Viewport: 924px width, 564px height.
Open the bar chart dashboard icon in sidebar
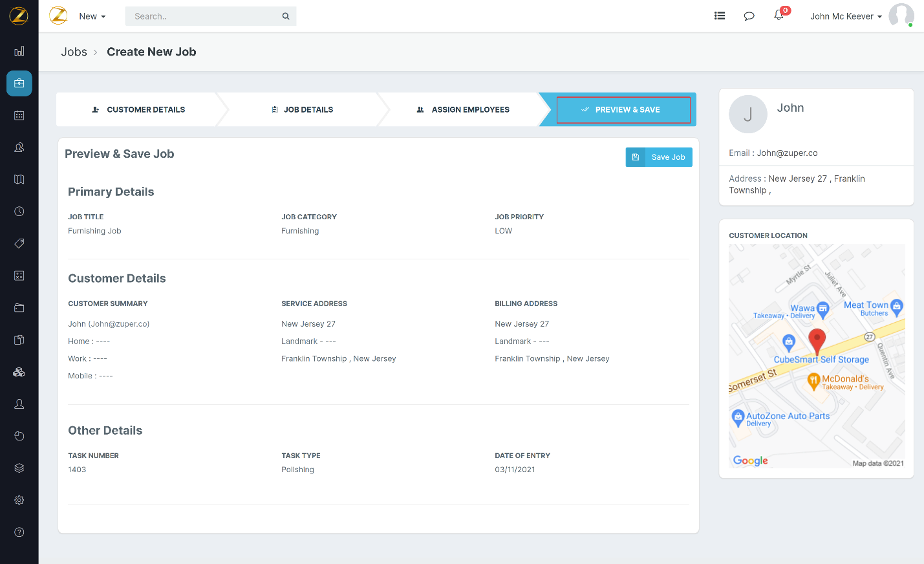(x=19, y=51)
